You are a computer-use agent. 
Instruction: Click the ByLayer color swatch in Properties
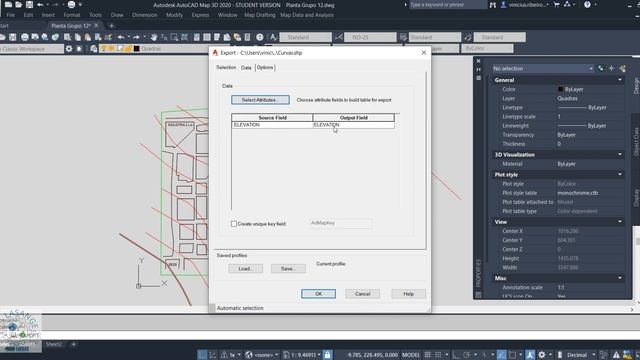tap(560, 89)
